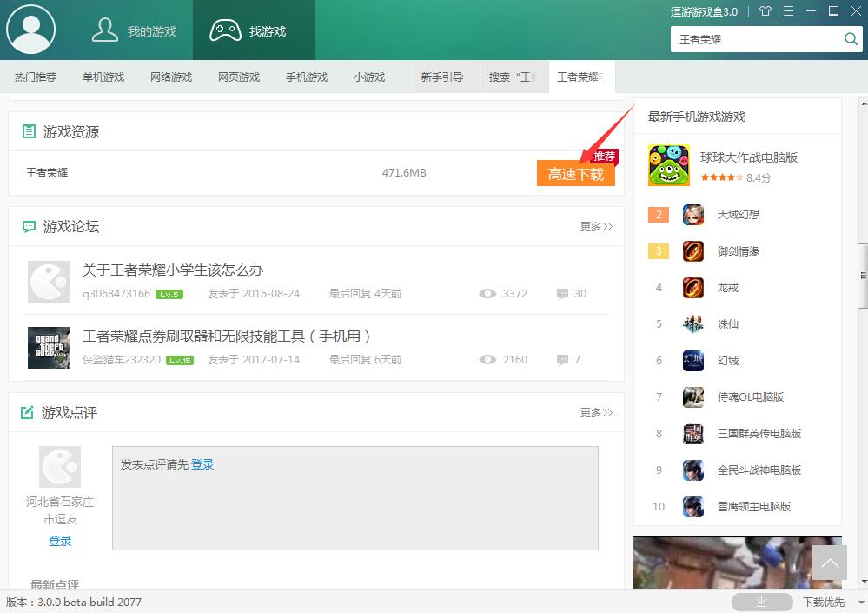868x613 pixels.
Task: Open the user avatar profile icon
Action: click(x=31, y=30)
